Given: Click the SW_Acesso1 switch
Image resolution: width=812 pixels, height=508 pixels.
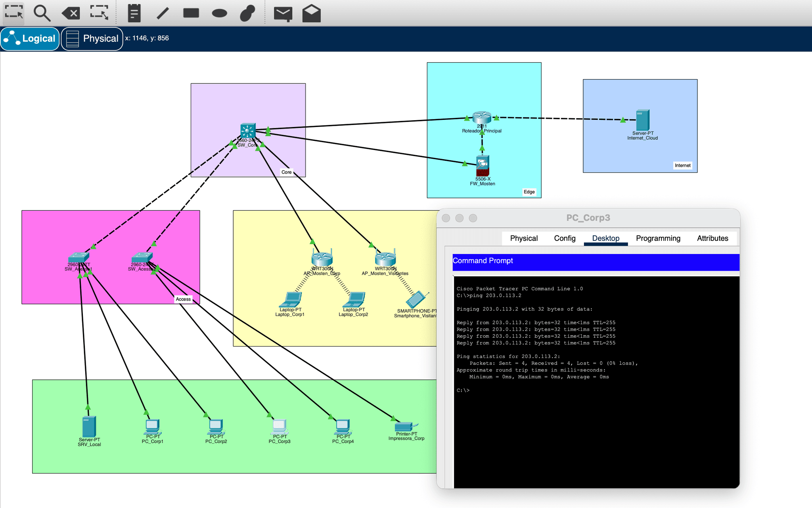Looking at the screenshot, I should click(x=78, y=258).
